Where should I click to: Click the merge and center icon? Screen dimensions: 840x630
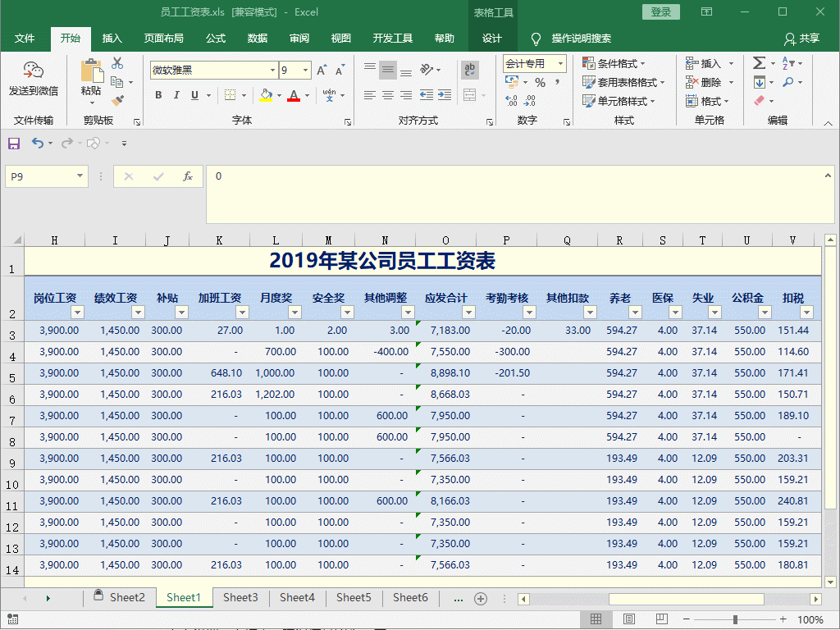470,95
